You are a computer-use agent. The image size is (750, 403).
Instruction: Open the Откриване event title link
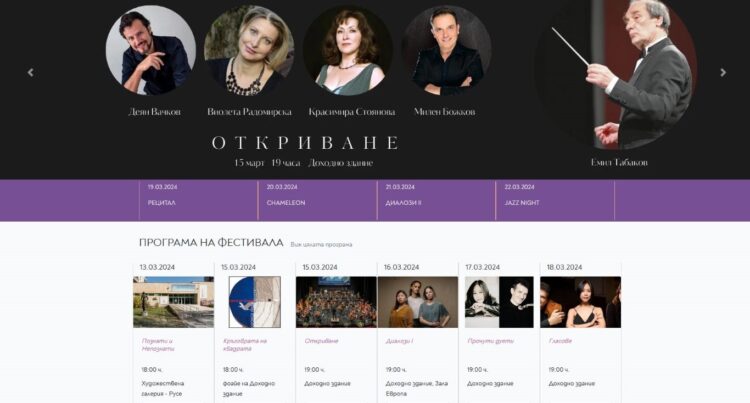click(321, 341)
